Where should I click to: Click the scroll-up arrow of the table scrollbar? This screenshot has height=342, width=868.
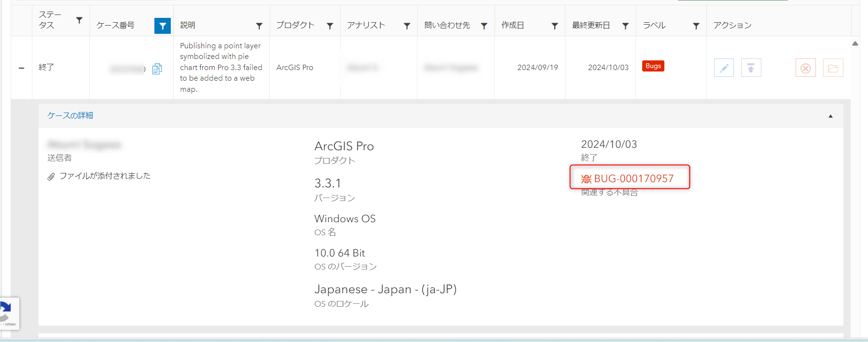[x=855, y=43]
